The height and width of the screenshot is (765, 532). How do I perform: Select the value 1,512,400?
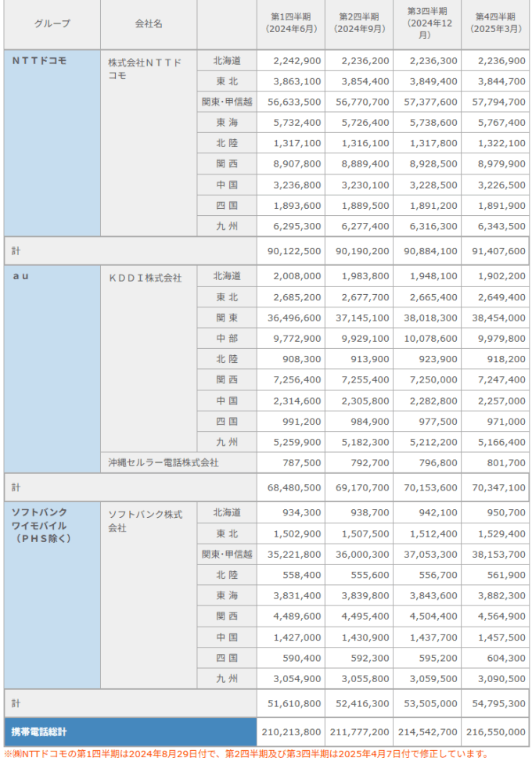433,534
